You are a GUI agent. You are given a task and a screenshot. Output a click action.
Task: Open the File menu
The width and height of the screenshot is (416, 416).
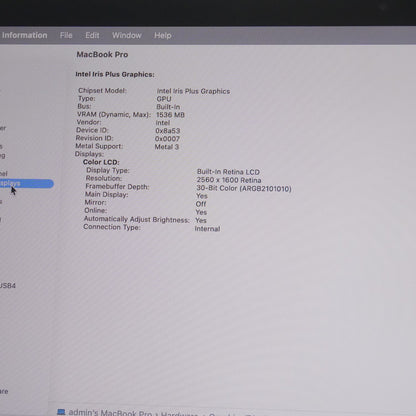click(x=66, y=35)
